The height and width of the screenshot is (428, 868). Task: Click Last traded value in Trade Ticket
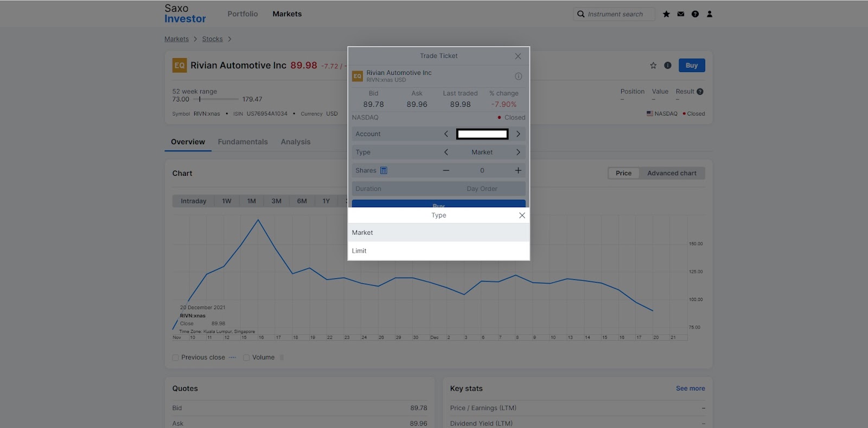coord(461,105)
